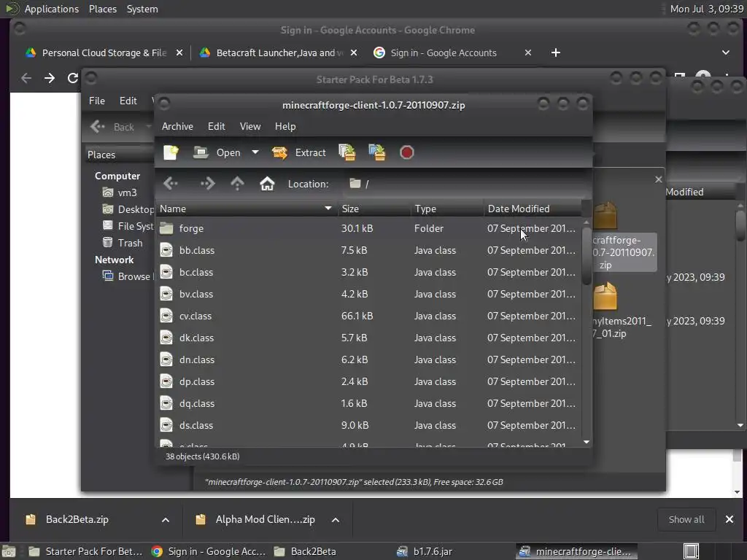Select the bv.class file
This screenshot has height=560, width=747.
(x=368, y=294)
